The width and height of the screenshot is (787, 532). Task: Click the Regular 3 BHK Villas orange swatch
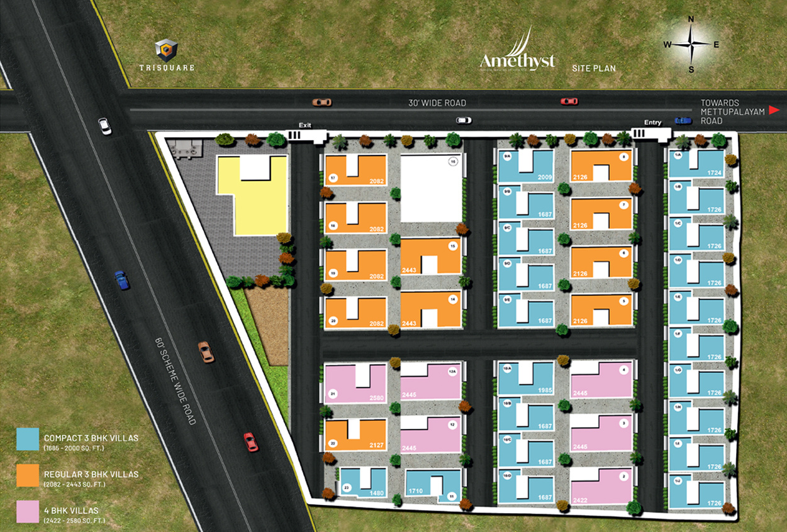point(28,475)
